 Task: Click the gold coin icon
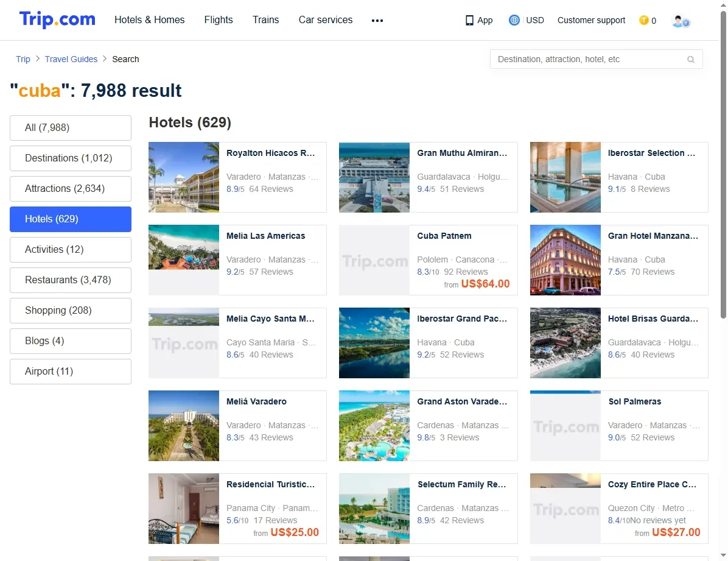pos(643,20)
